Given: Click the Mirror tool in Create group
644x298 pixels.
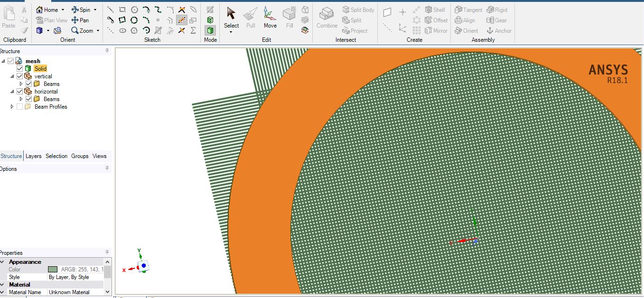Looking at the screenshot, I should [436, 30].
